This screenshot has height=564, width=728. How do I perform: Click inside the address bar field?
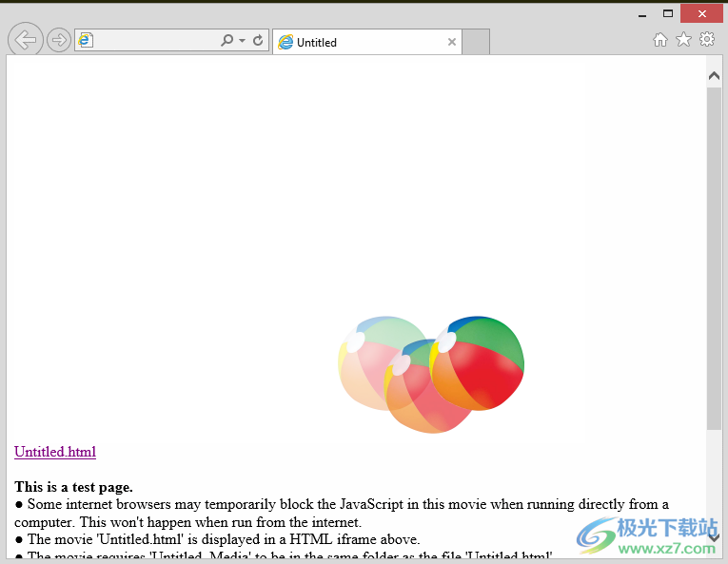point(152,41)
